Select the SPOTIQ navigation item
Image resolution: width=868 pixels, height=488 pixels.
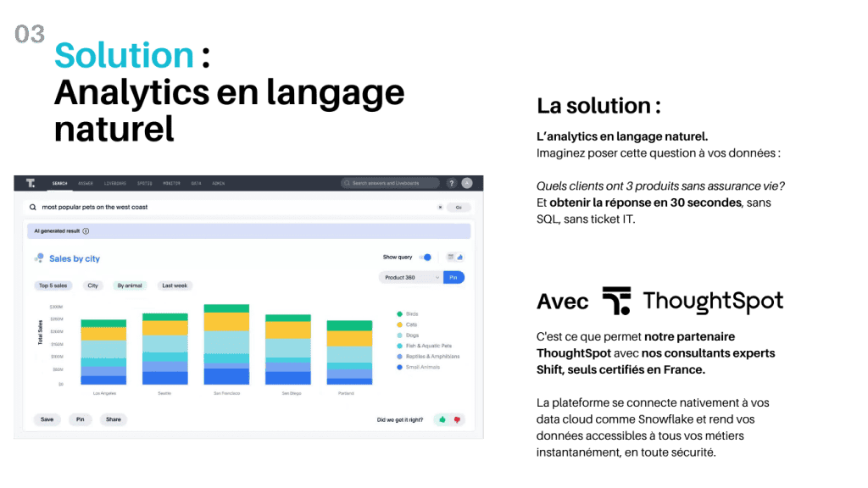(144, 184)
